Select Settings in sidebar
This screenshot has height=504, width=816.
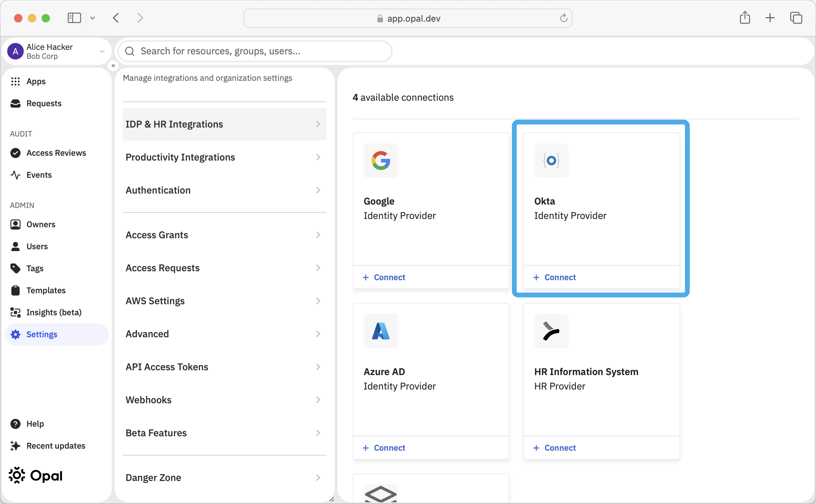57,335
